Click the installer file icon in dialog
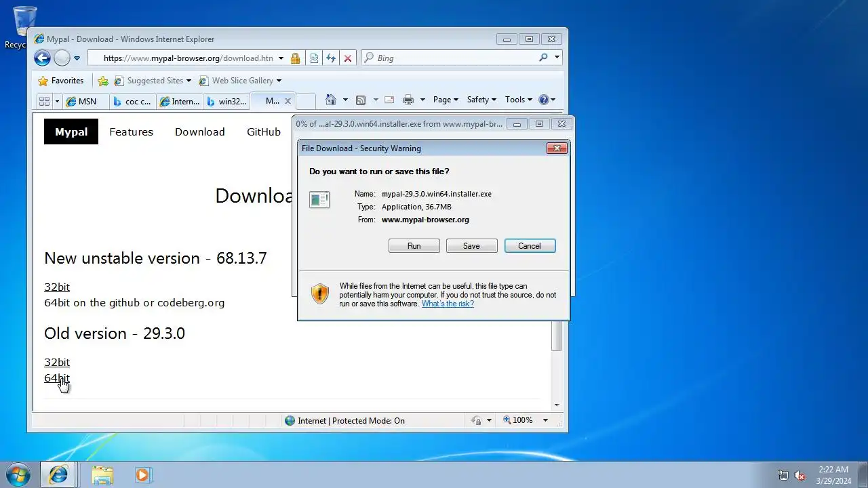The image size is (868, 488). [319, 199]
